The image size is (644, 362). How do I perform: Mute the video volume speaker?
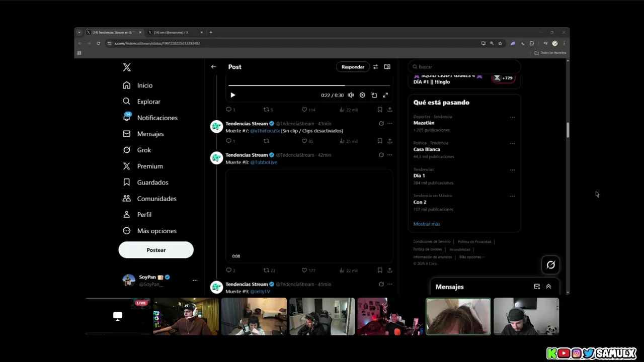pyautogui.click(x=351, y=95)
